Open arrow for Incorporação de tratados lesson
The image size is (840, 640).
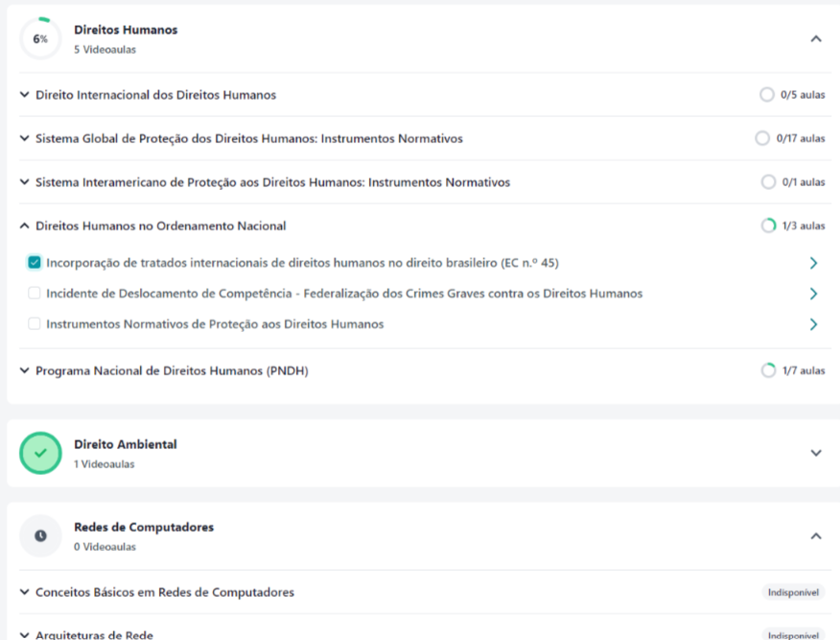[x=813, y=263]
